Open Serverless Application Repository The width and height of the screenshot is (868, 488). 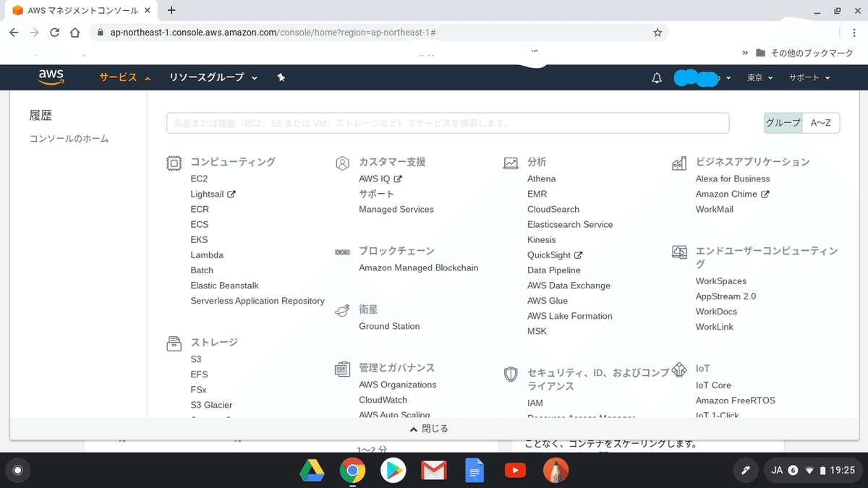tap(258, 301)
